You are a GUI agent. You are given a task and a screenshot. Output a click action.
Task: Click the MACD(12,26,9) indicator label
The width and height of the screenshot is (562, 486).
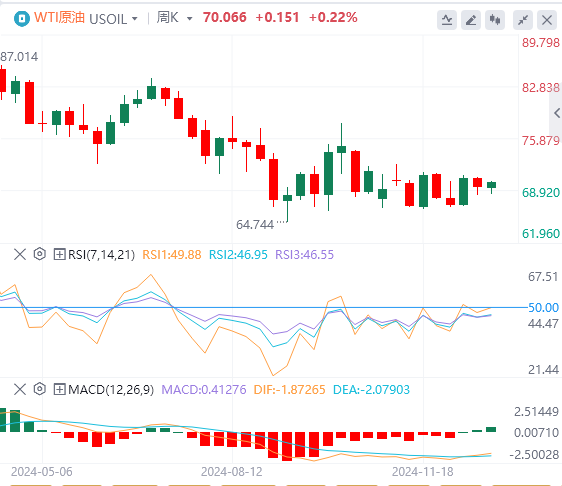coord(111,390)
